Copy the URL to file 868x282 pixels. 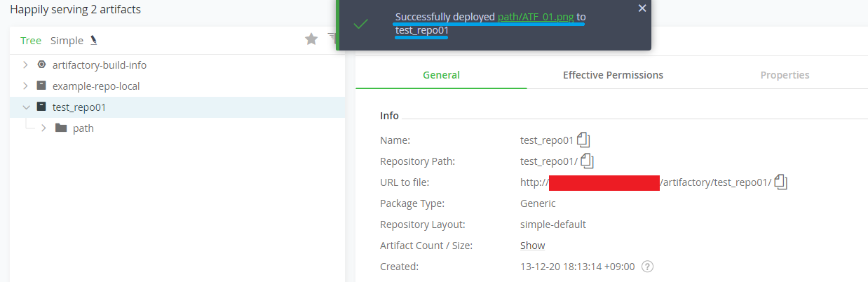pyautogui.click(x=781, y=182)
